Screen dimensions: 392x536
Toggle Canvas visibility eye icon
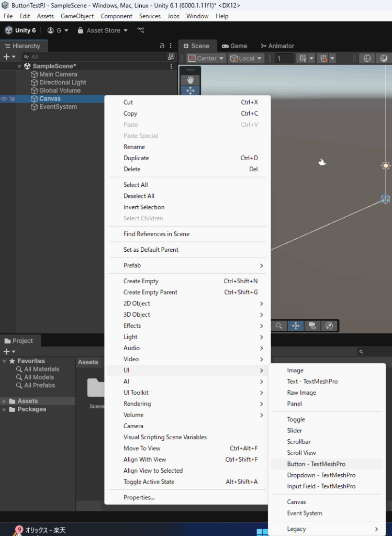(4, 99)
